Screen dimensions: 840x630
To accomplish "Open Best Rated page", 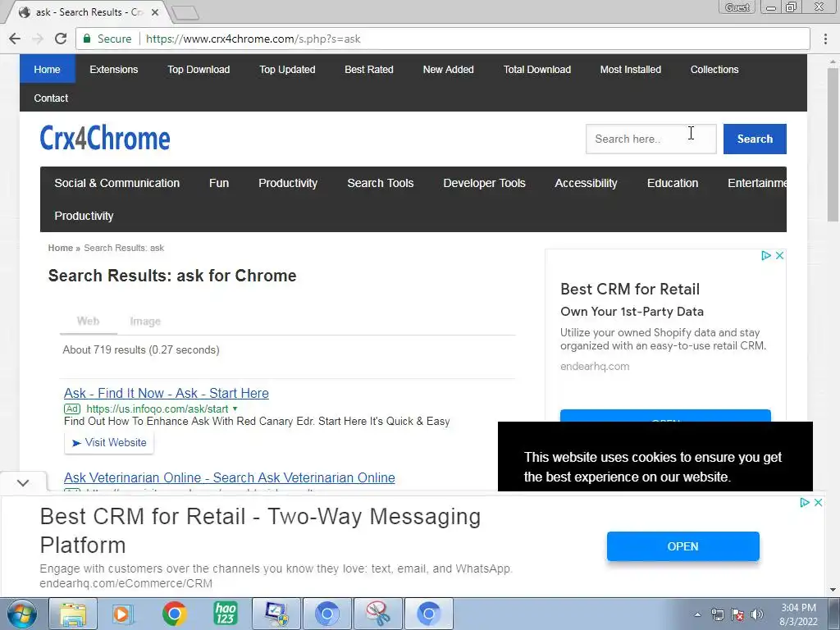I will click(x=368, y=69).
